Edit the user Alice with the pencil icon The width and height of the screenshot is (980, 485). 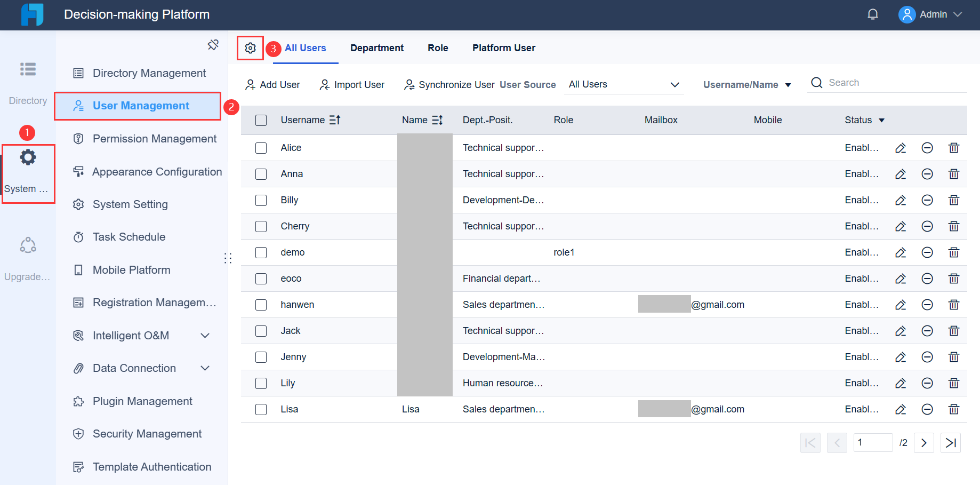pos(901,148)
